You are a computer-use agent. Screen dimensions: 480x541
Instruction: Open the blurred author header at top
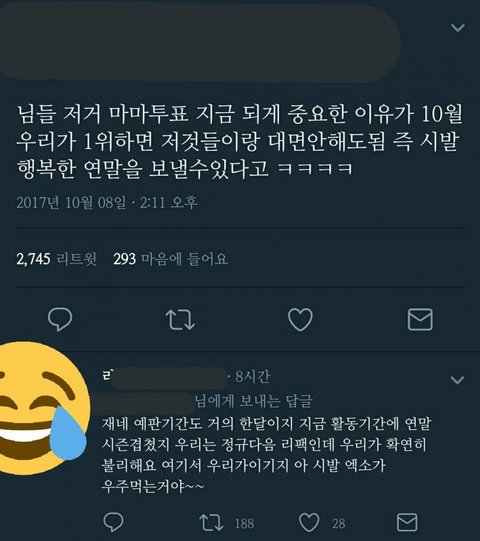click(200, 43)
